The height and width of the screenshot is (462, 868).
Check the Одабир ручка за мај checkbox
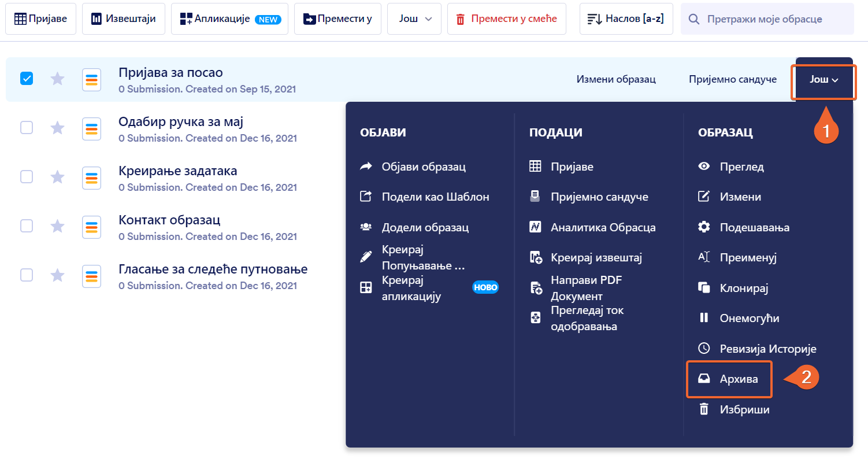27,127
